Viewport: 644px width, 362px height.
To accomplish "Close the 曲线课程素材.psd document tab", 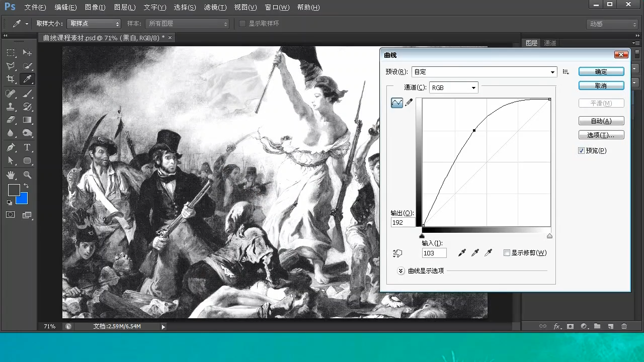I will click(x=170, y=38).
